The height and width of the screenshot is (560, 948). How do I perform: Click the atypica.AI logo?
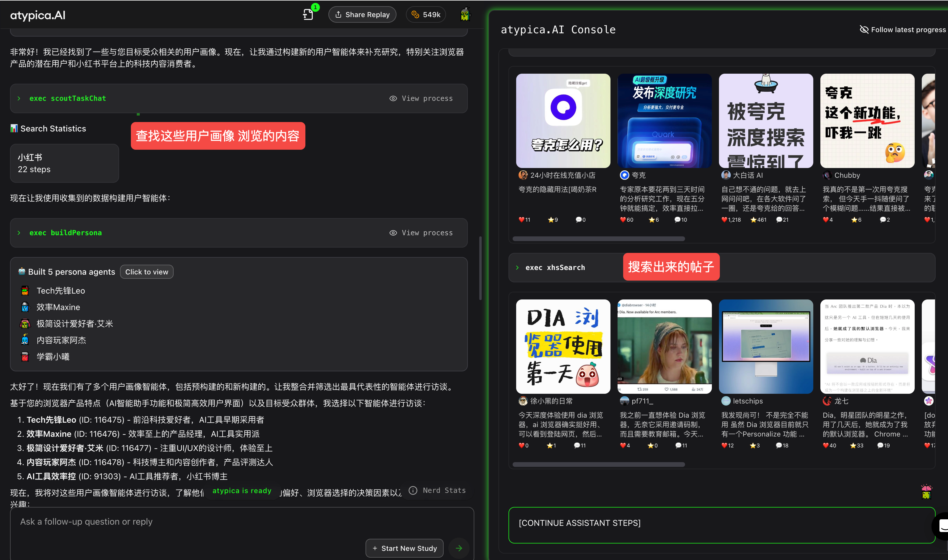click(x=37, y=15)
